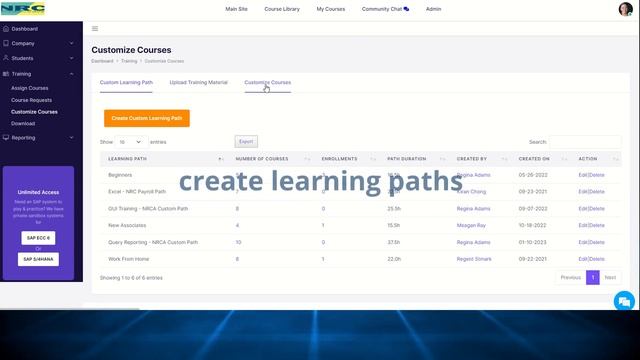Click the NRC logo
The width and height of the screenshot is (640, 360).
22,9
